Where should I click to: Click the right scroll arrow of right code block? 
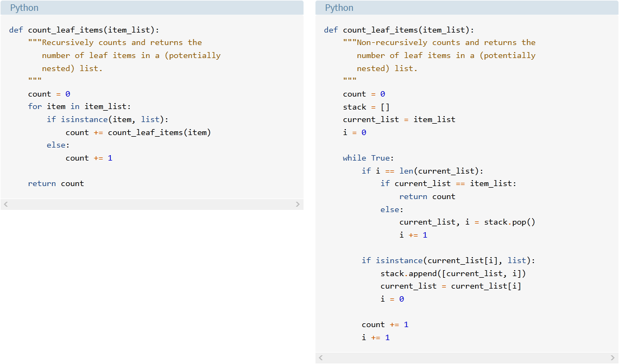[612, 358]
